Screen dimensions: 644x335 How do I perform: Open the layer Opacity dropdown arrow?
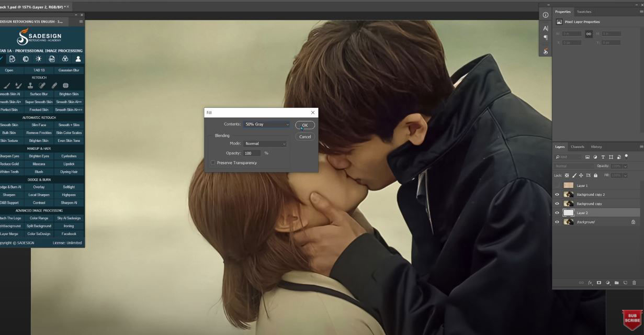(x=625, y=166)
